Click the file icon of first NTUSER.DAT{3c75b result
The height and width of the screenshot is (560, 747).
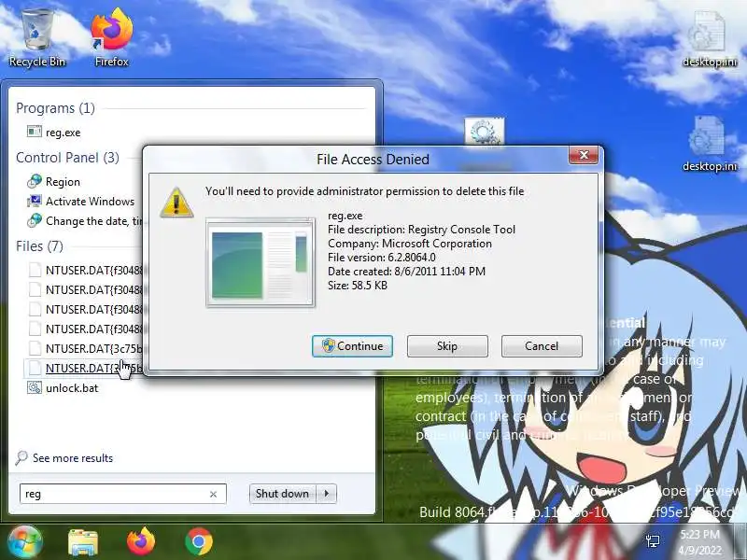[35, 348]
